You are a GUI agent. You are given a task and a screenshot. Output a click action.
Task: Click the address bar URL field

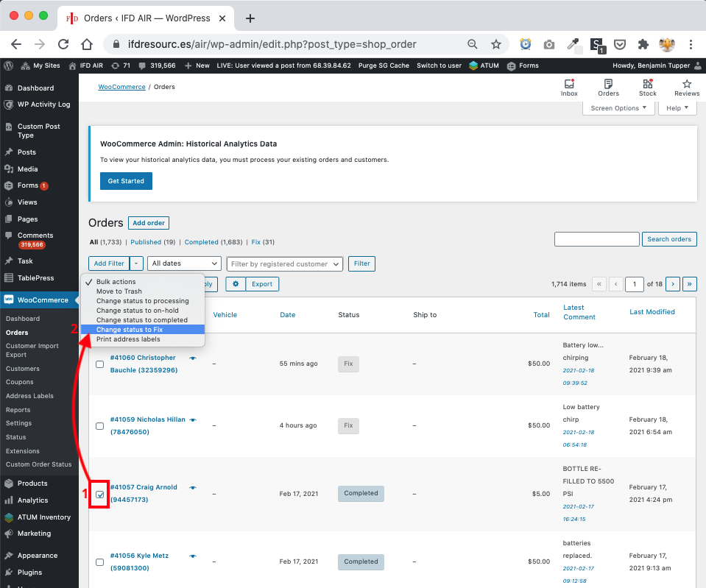272,44
